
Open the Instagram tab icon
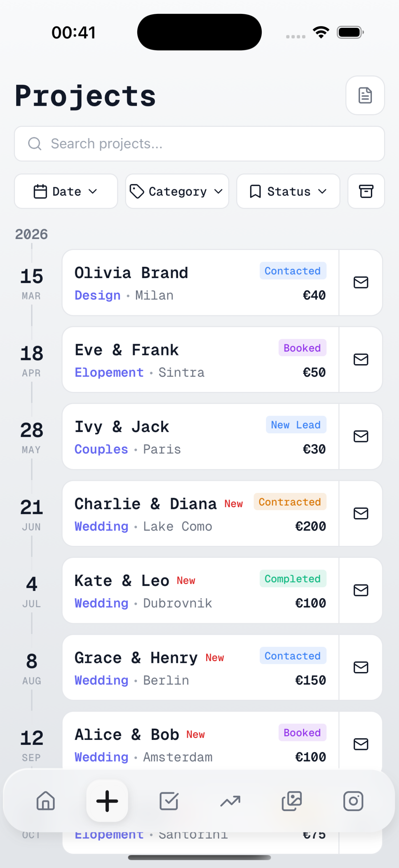(353, 801)
